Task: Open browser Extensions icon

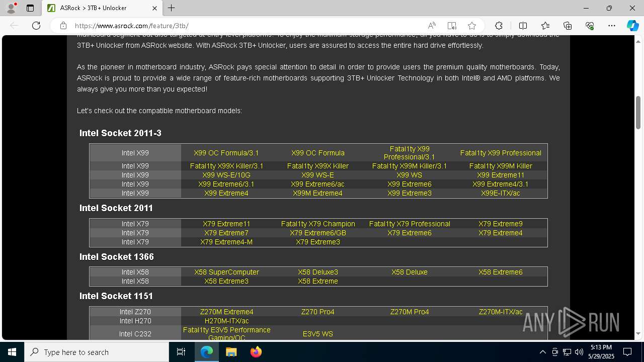Action: [499, 26]
